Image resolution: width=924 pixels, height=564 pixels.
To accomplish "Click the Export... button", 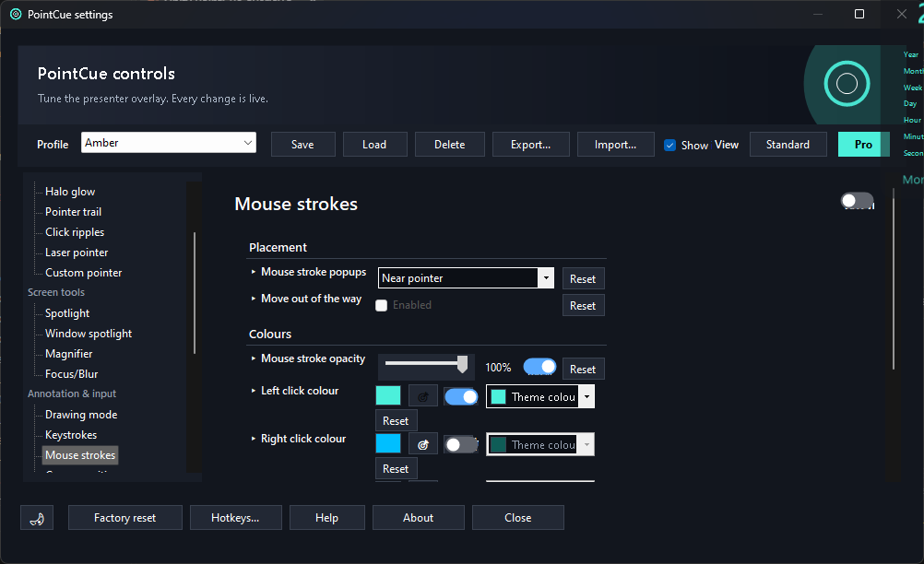I will pos(531,145).
